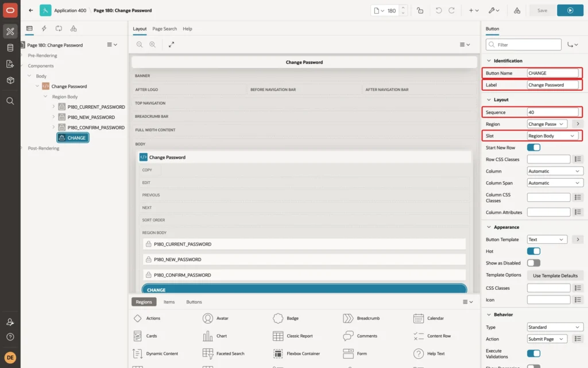Image resolution: width=588 pixels, height=368 pixels.
Task: Open the Action dropdown Submit Page
Action: 547,339
